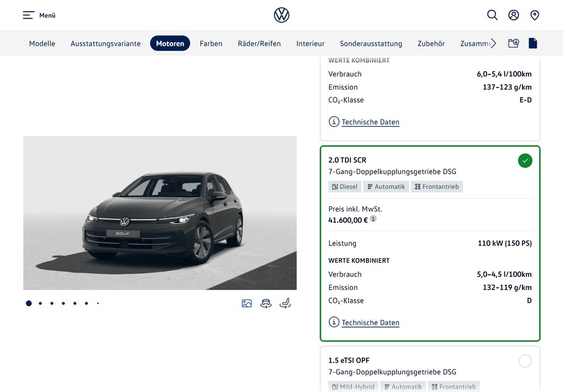Go to the Interieur tab
The image size is (563, 392).
click(x=310, y=43)
